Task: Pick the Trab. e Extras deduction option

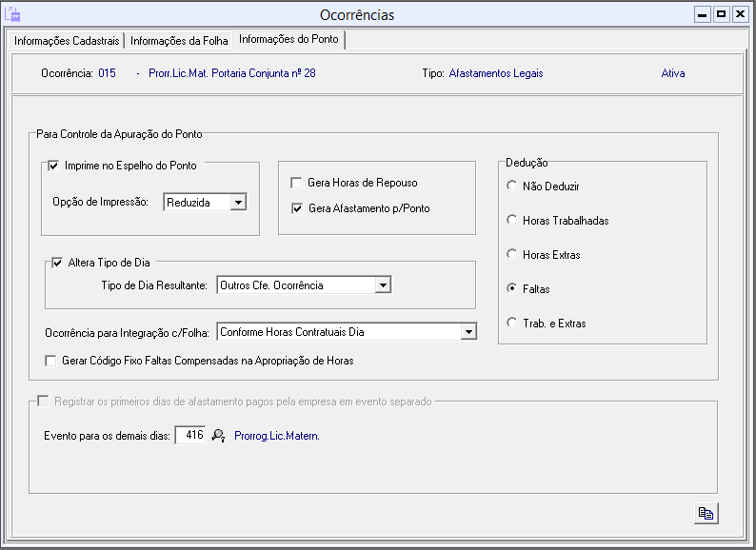Action: (512, 324)
